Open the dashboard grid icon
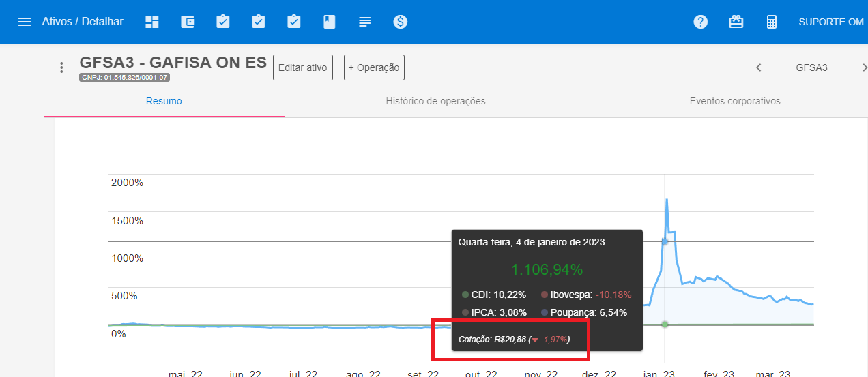The height and width of the screenshot is (377, 868). [152, 22]
